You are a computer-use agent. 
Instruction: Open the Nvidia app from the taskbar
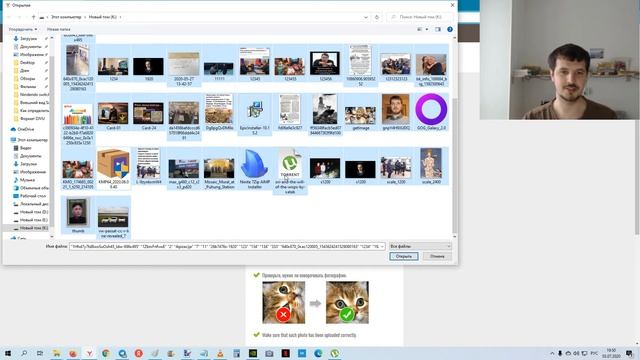tap(253, 353)
